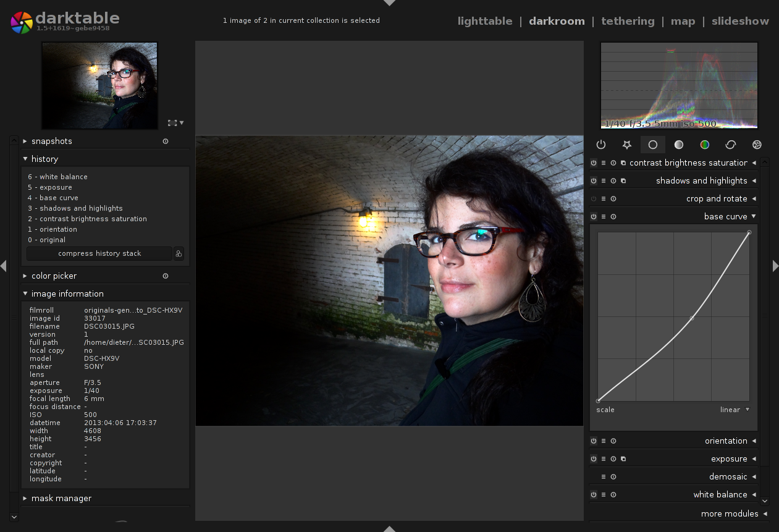Show active modules via power group icon
The image size is (779, 532).
click(x=600, y=145)
